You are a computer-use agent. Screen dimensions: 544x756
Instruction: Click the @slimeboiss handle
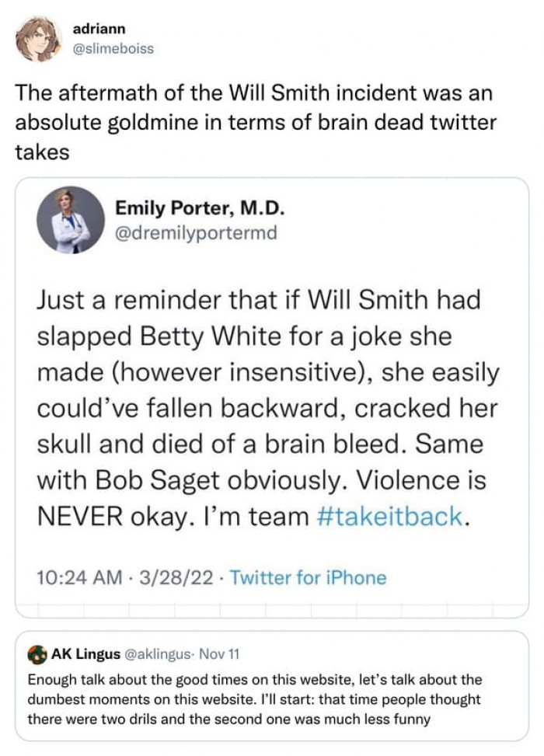(113, 49)
